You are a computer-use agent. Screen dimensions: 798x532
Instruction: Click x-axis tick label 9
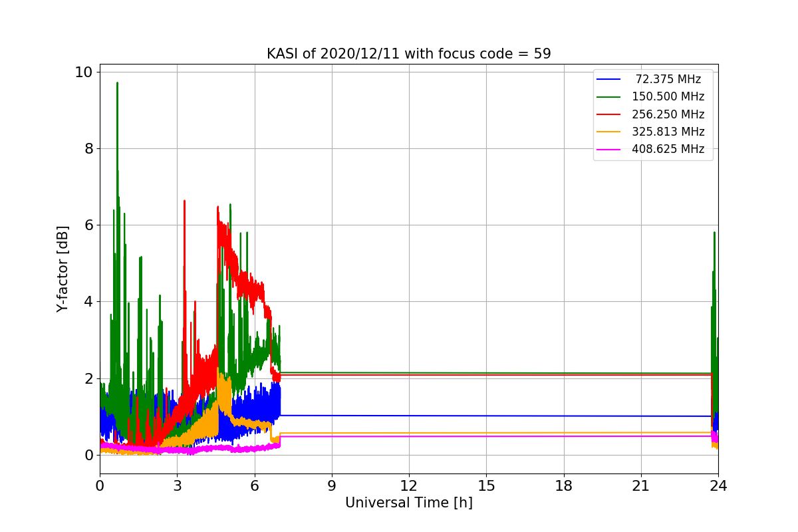332,485
